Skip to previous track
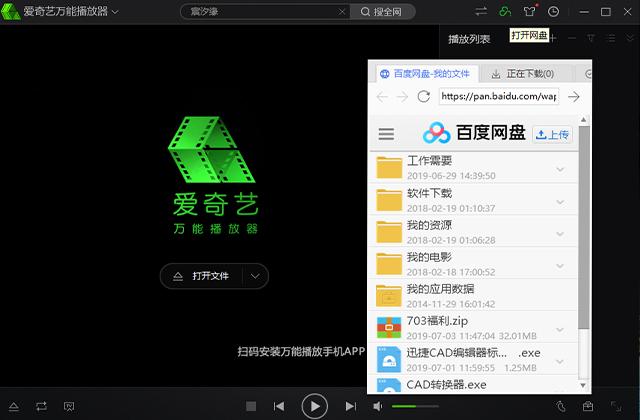 (279, 407)
